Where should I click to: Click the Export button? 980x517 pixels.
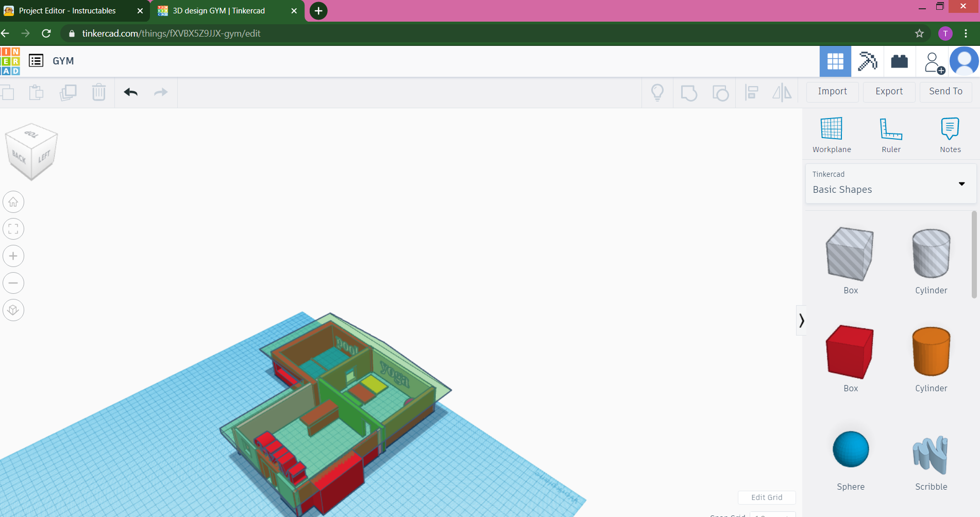(x=889, y=92)
